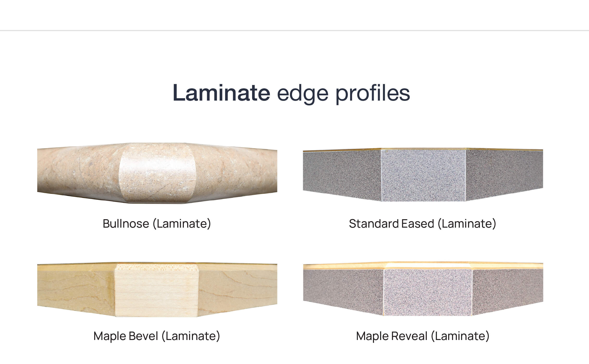
Task: Click the glossy rounded center of Bullnose sample
Action: [x=157, y=173]
